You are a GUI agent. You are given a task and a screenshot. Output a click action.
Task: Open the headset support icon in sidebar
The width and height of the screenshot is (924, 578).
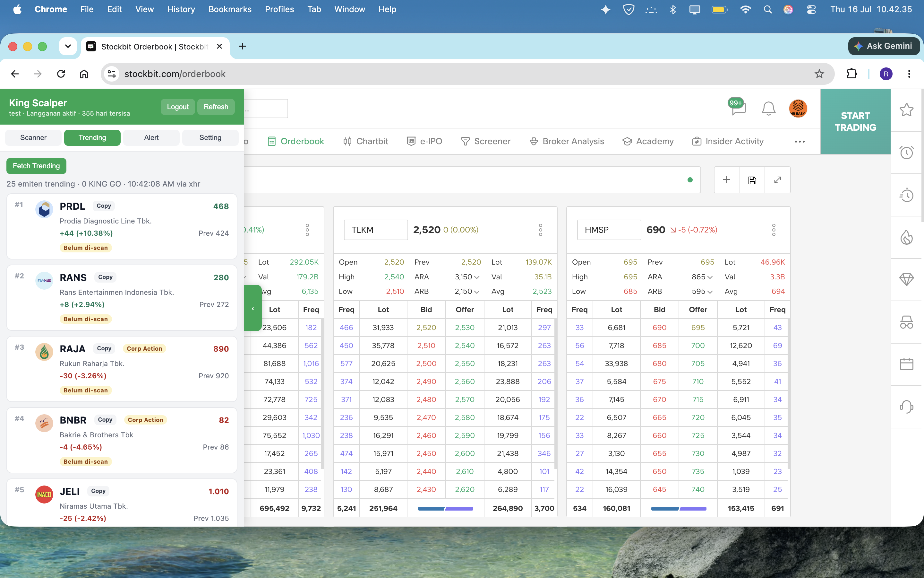[x=906, y=406]
